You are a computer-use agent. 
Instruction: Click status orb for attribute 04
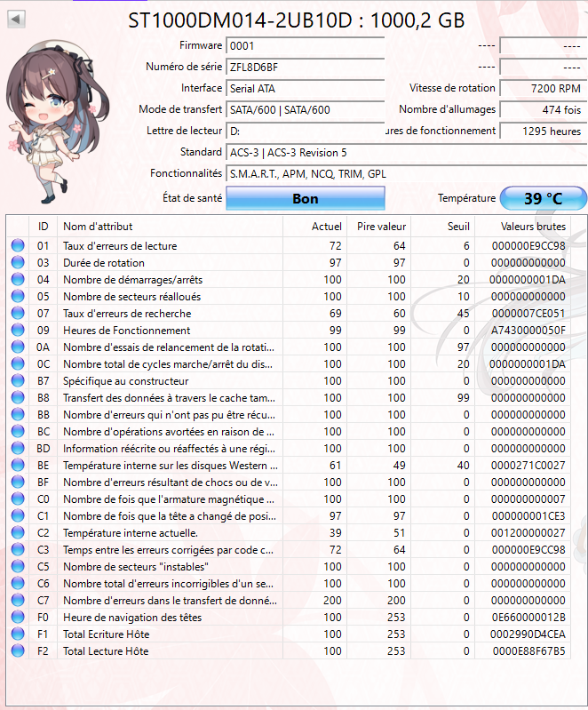pos(18,279)
